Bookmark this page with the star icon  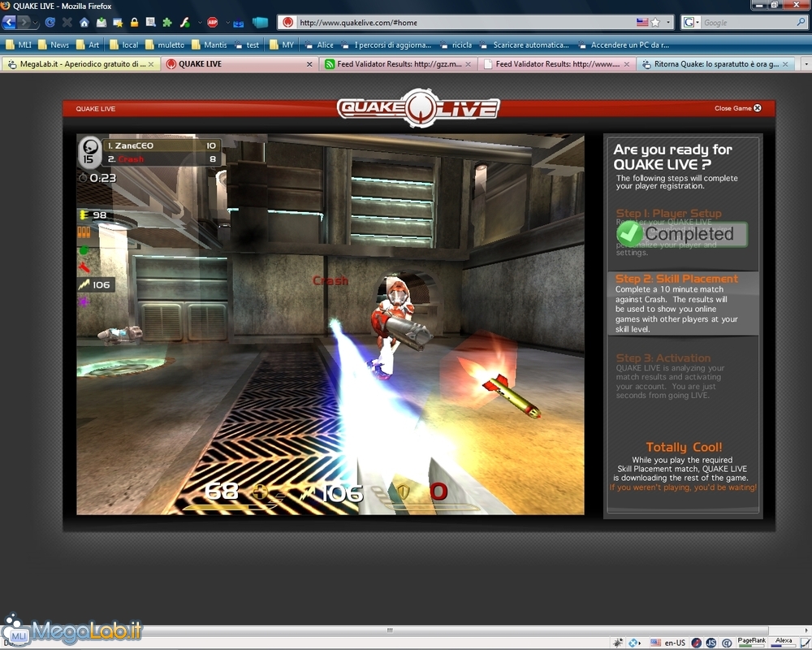coord(655,22)
